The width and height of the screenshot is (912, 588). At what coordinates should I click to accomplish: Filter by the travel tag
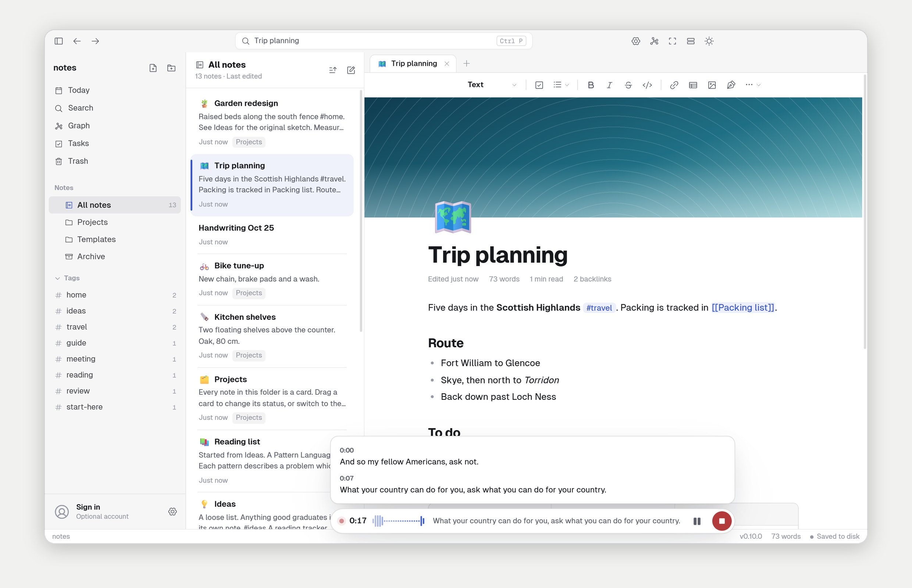115,327
